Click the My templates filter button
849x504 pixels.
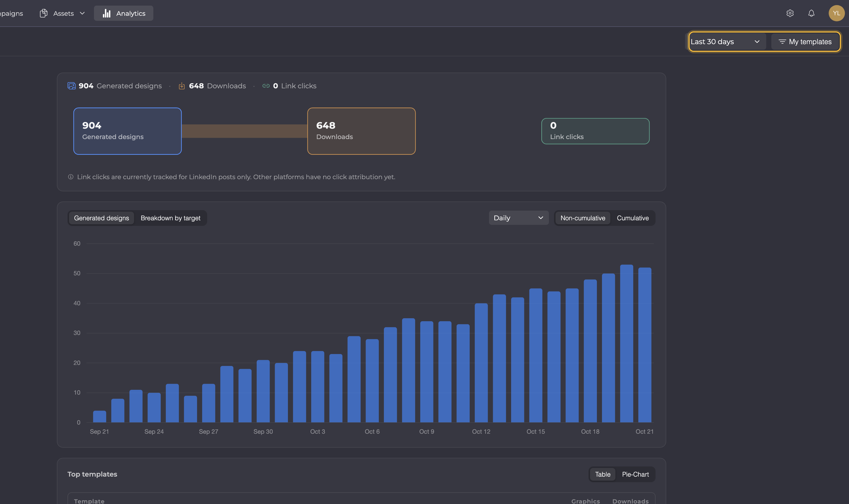pyautogui.click(x=805, y=42)
